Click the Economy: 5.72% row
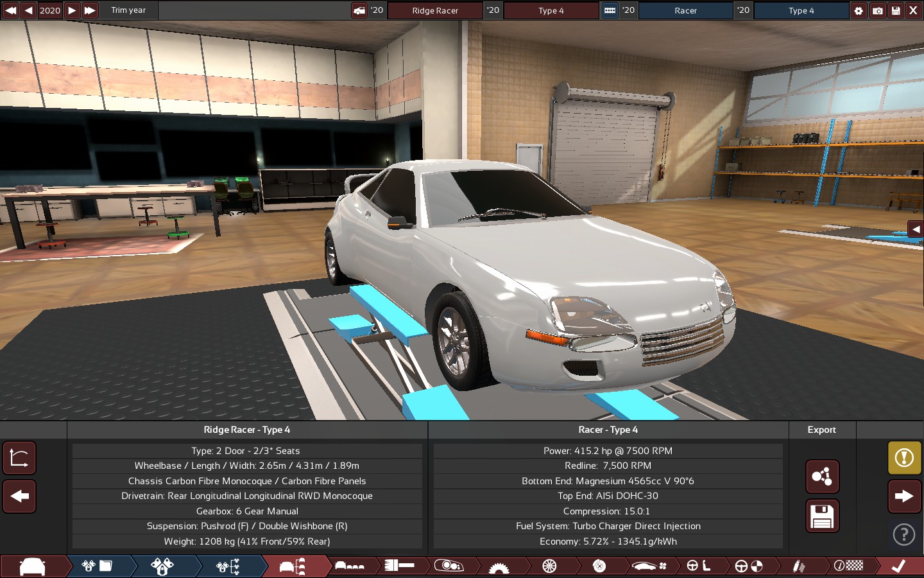Screen dimensions: 924x578 608,541
